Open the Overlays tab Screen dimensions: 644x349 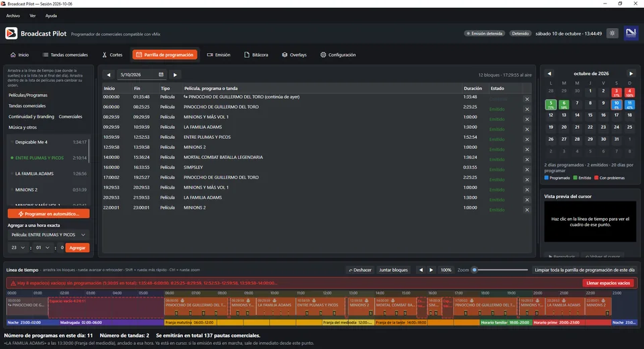294,54
